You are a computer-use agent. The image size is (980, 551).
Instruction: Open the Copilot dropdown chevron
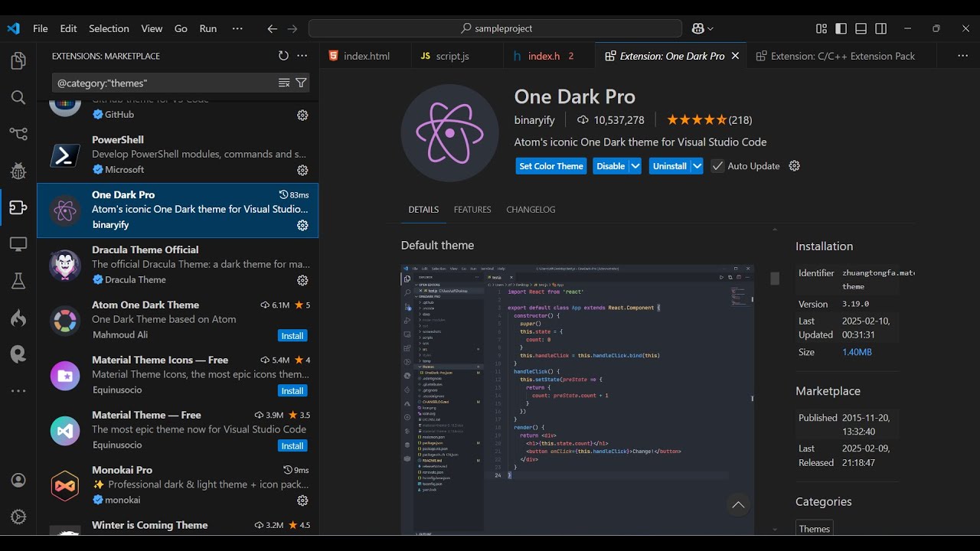tap(710, 28)
